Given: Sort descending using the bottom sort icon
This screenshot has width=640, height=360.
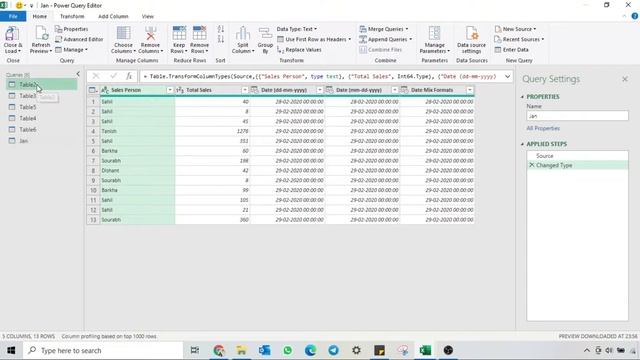Looking at the screenshot, I should pos(221,39).
